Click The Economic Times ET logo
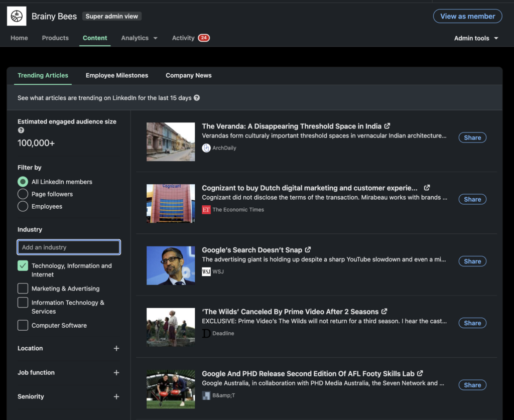This screenshot has height=420, width=514. (x=206, y=210)
